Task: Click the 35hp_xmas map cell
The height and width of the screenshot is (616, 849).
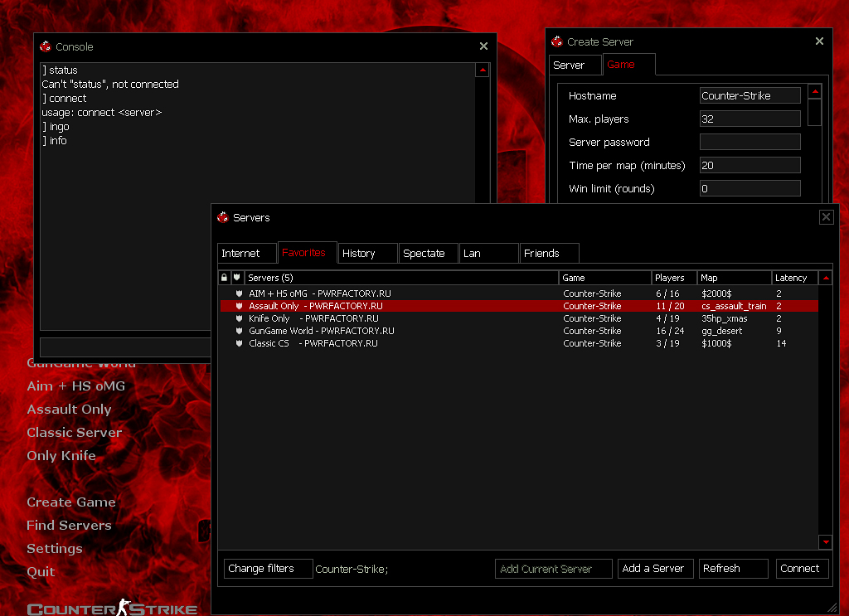Action: tap(725, 318)
